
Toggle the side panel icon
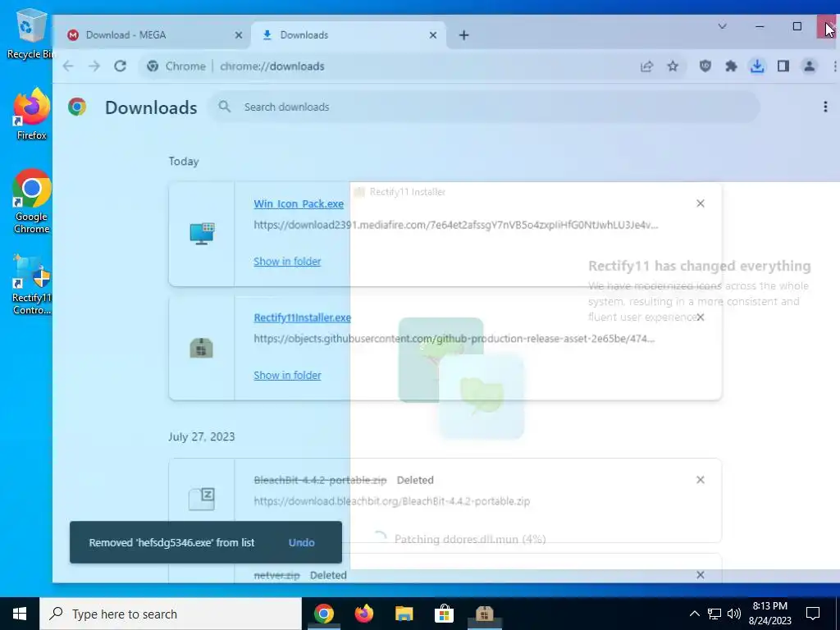click(x=783, y=66)
